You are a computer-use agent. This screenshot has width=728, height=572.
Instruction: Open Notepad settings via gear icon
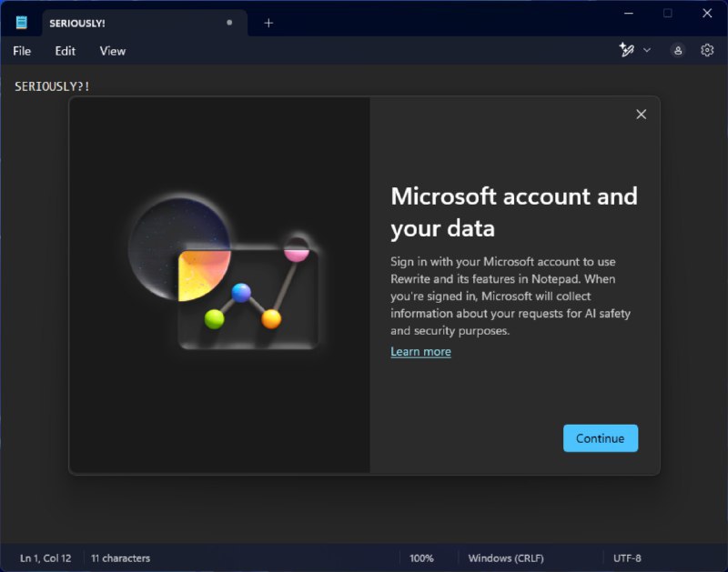[707, 50]
